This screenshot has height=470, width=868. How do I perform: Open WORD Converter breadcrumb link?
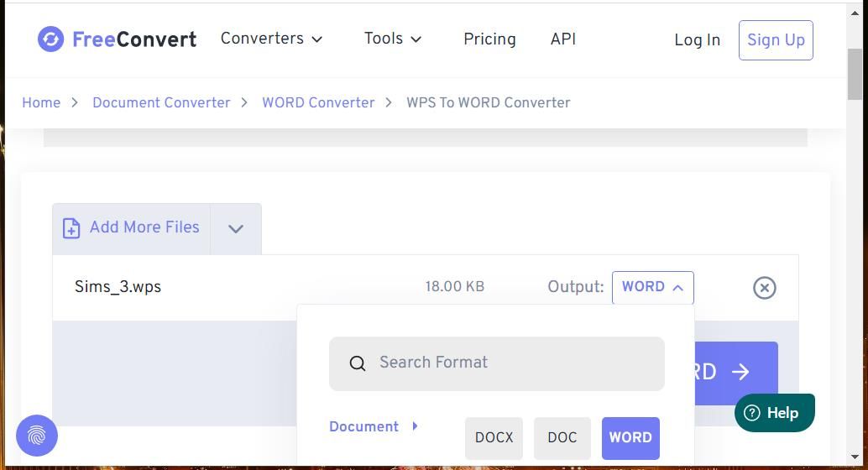(318, 102)
